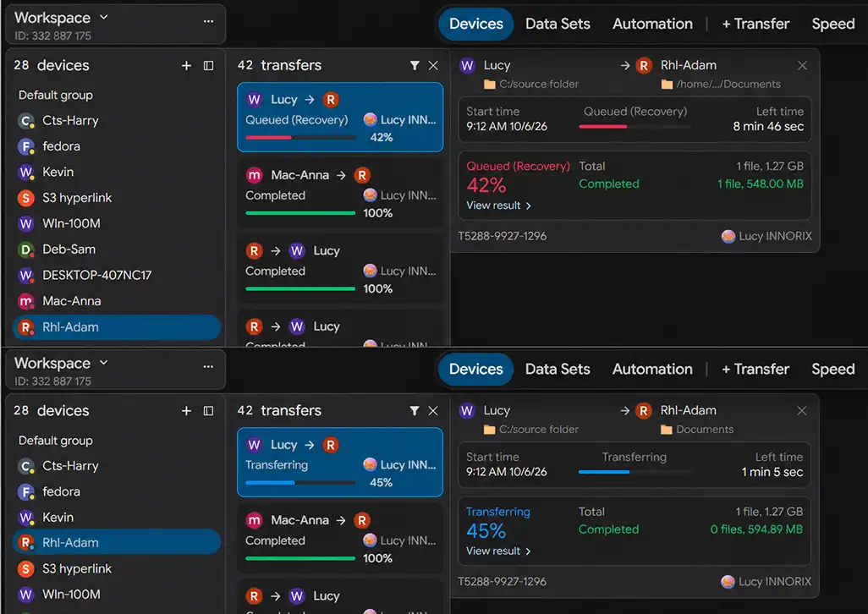Open upper Mac-Anna completed transfer card

click(x=340, y=193)
